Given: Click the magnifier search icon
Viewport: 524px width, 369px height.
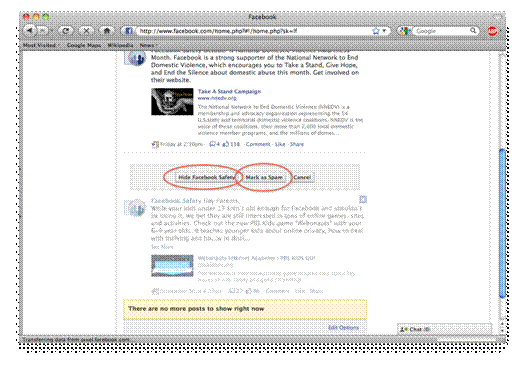Looking at the screenshot, I should (x=473, y=31).
